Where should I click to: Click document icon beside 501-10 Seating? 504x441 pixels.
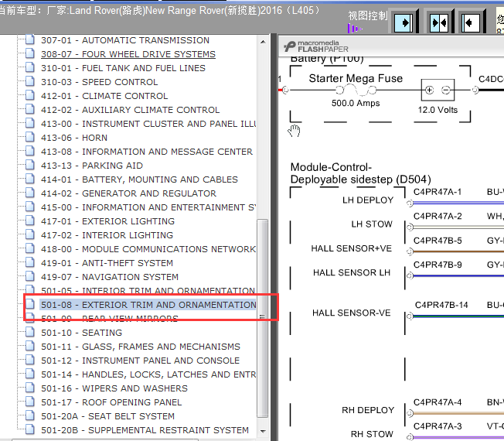click(x=30, y=332)
